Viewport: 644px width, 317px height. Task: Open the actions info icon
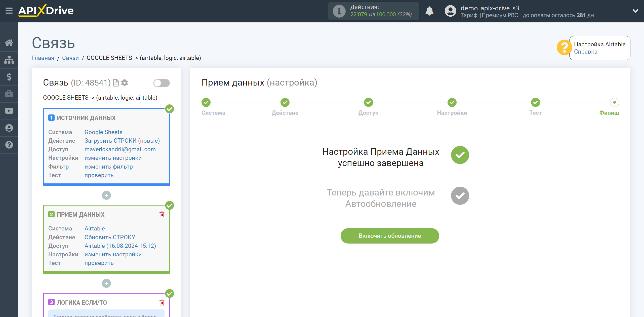tap(339, 11)
